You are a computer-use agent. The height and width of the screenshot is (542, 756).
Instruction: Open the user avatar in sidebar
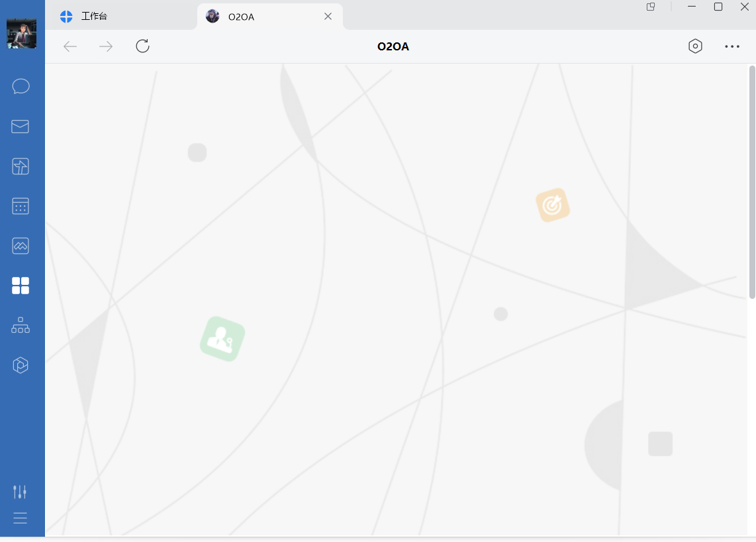21,33
